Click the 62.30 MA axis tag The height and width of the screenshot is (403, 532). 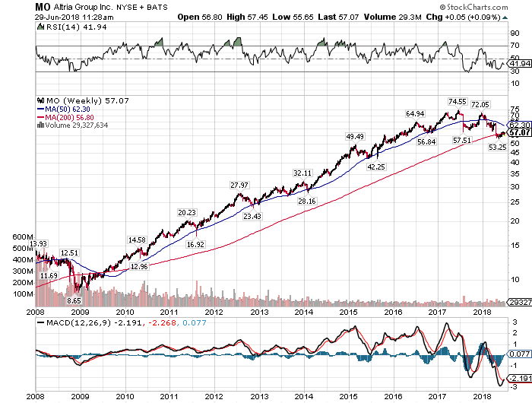[x=520, y=125]
